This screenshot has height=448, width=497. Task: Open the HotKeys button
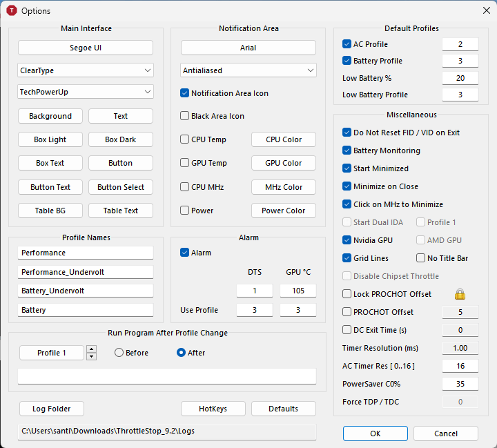(x=213, y=409)
